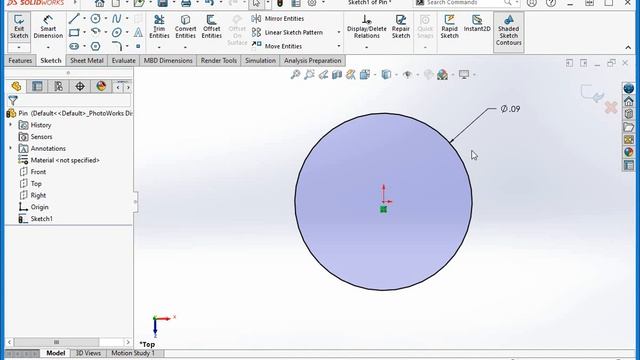Click Move Entities
640x360 pixels.
coord(277,46)
